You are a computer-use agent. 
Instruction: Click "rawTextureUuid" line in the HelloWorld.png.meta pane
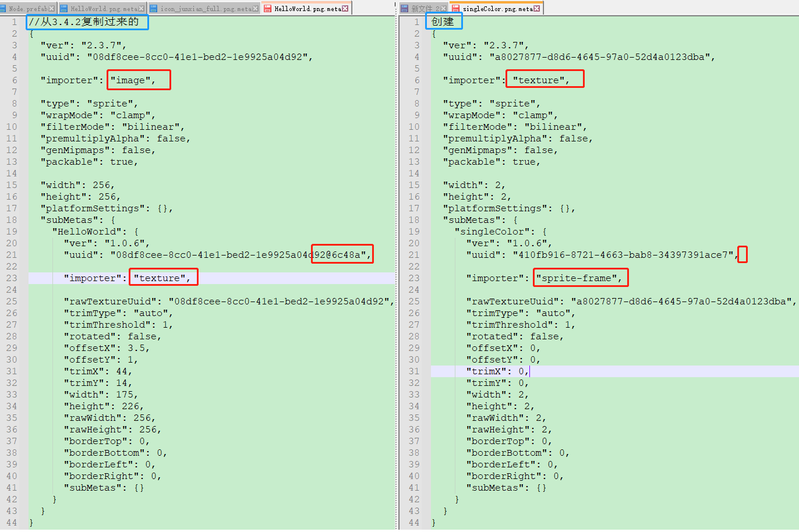pos(229,302)
